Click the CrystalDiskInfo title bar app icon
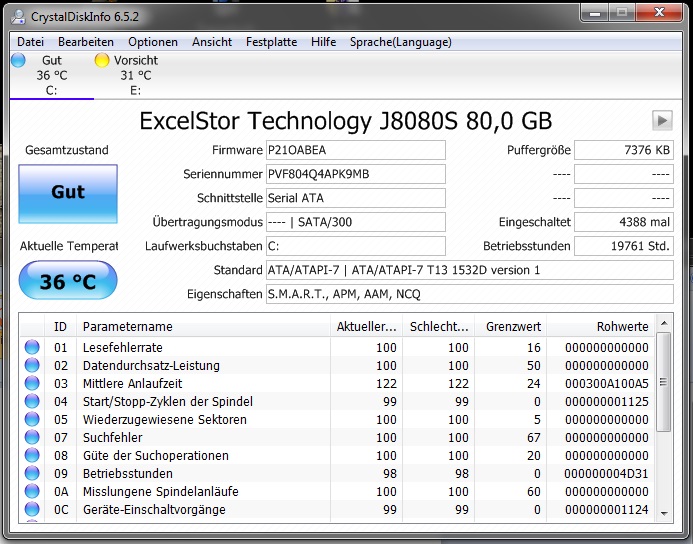693x544 pixels. coord(18,16)
